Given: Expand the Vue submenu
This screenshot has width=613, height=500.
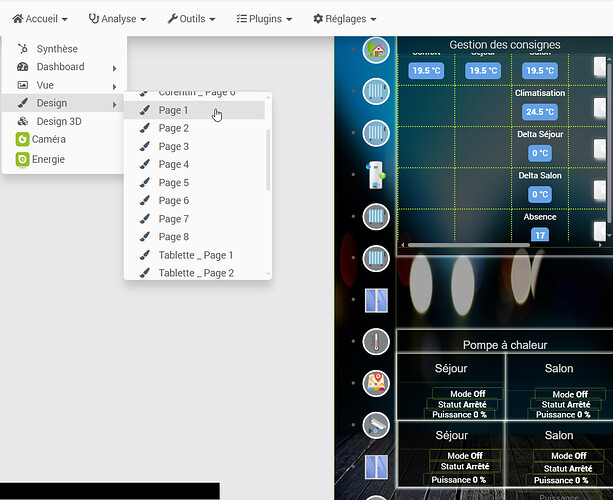Looking at the screenshot, I should (x=65, y=85).
